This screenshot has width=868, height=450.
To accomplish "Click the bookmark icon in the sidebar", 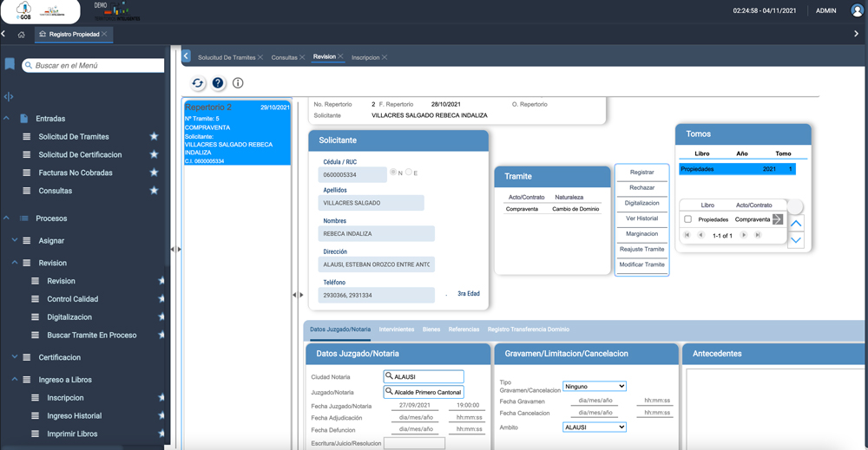I will [10, 65].
